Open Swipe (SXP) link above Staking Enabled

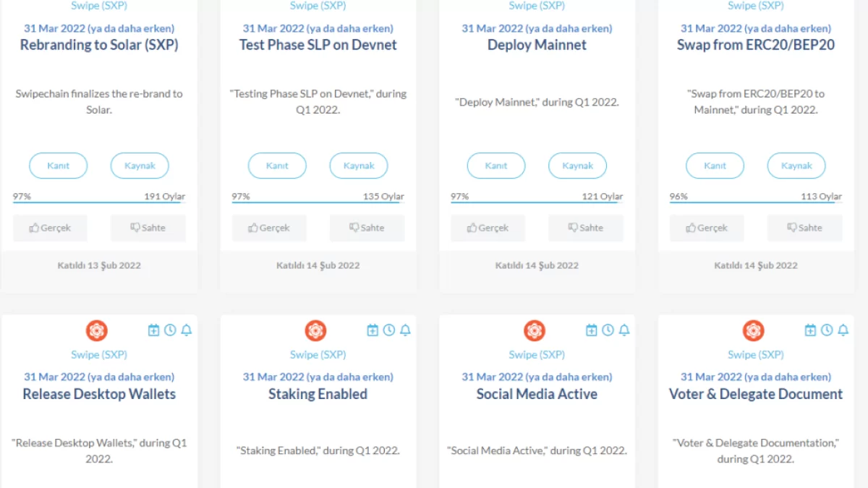(318, 354)
